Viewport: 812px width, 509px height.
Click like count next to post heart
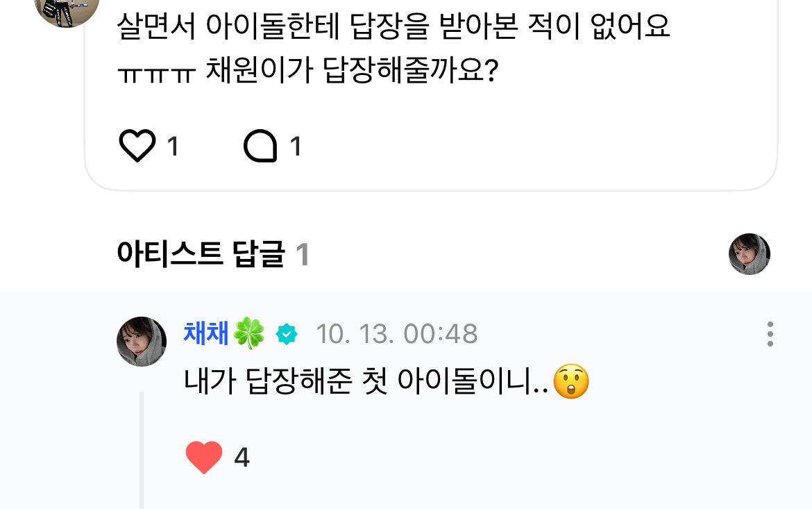tap(173, 147)
